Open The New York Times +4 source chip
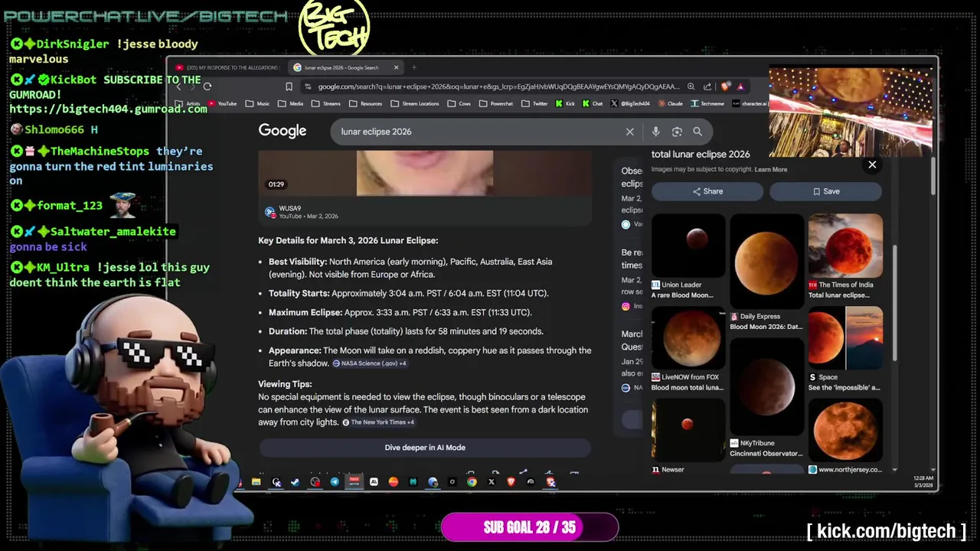The width and height of the screenshot is (980, 551). click(x=378, y=422)
